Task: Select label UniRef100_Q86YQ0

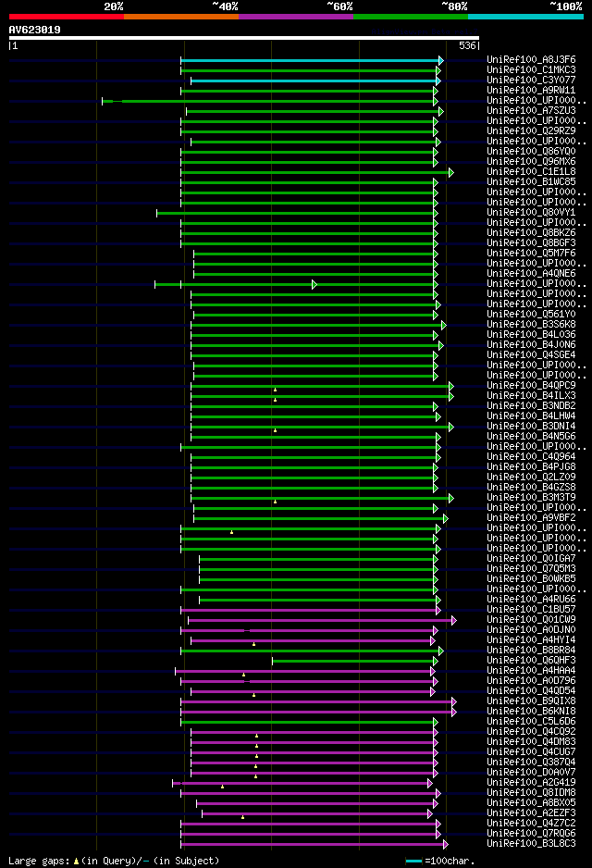Action: point(531,151)
